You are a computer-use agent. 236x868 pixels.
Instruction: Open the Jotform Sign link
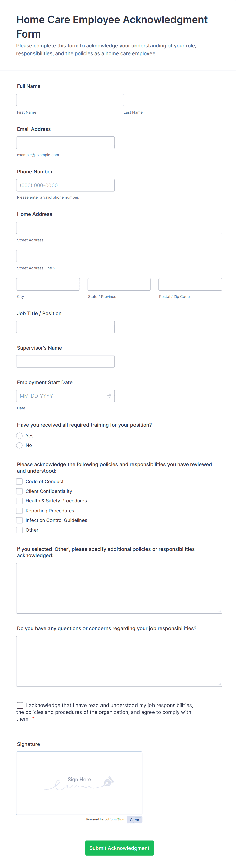(114, 819)
